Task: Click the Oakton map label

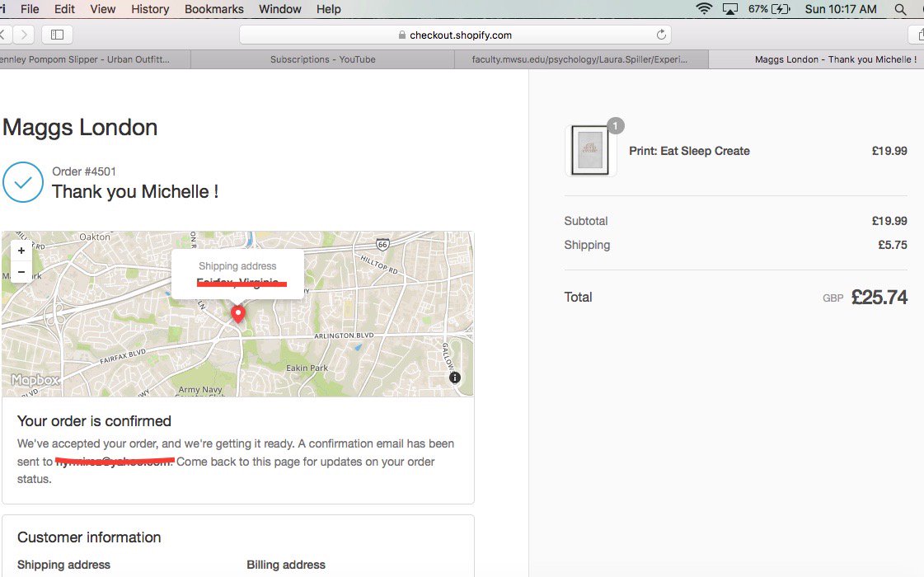Action: click(x=94, y=237)
